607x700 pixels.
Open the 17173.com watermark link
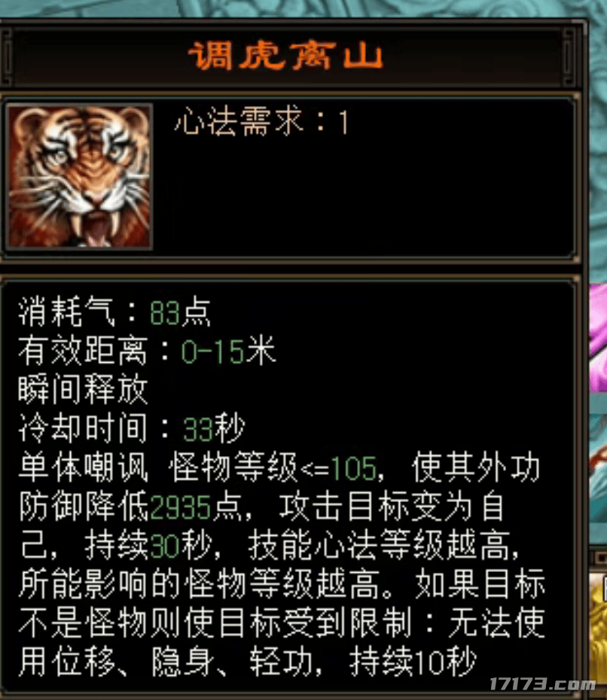pos(542,684)
